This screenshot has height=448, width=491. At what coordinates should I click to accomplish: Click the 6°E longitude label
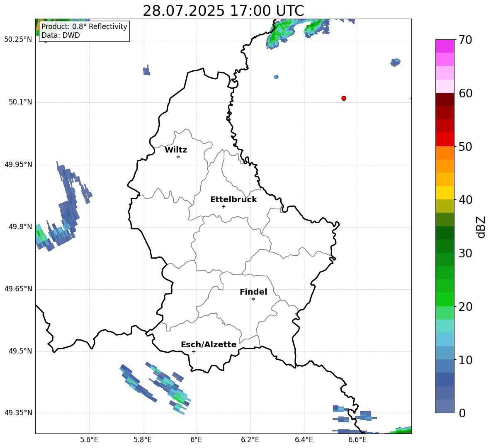pyautogui.click(x=196, y=440)
